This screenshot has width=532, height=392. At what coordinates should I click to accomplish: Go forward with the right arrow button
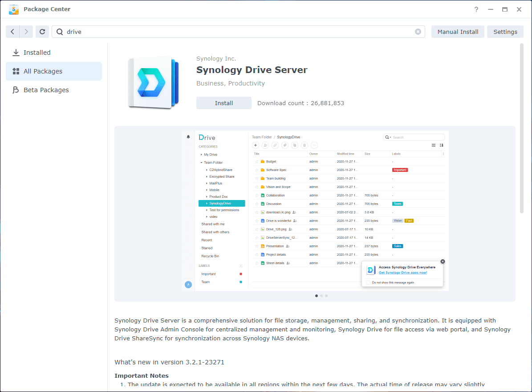[x=26, y=32]
